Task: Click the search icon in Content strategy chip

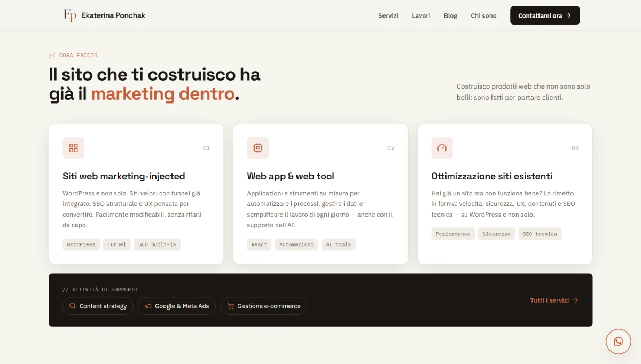Action: pyautogui.click(x=73, y=306)
